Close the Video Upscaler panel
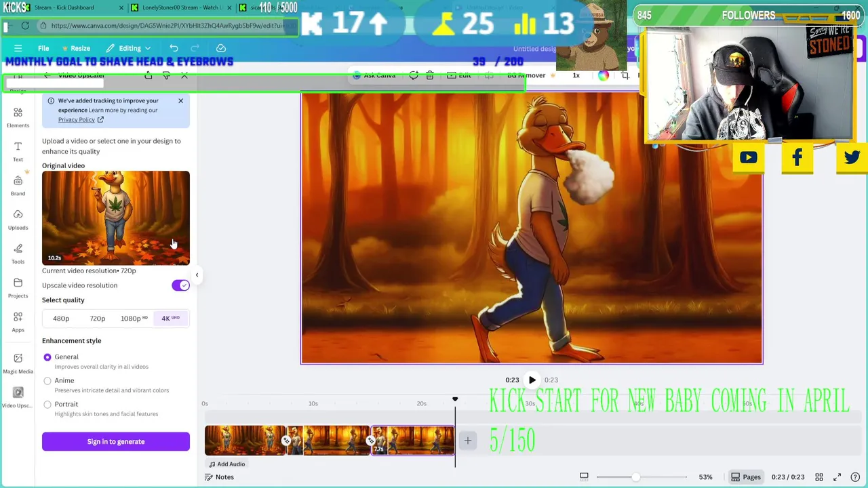This screenshot has width=868, height=488. pos(184,76)
